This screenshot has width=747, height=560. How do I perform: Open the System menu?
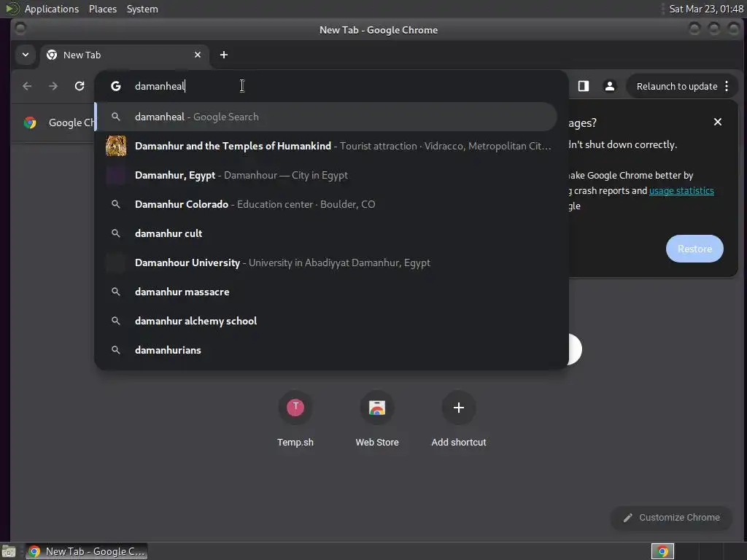[142, 9]
